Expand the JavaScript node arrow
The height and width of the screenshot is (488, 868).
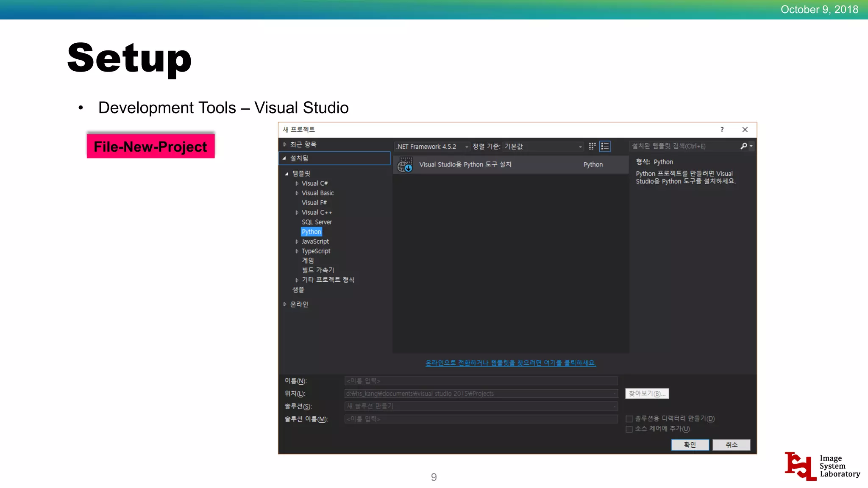[x=297, y=241]
